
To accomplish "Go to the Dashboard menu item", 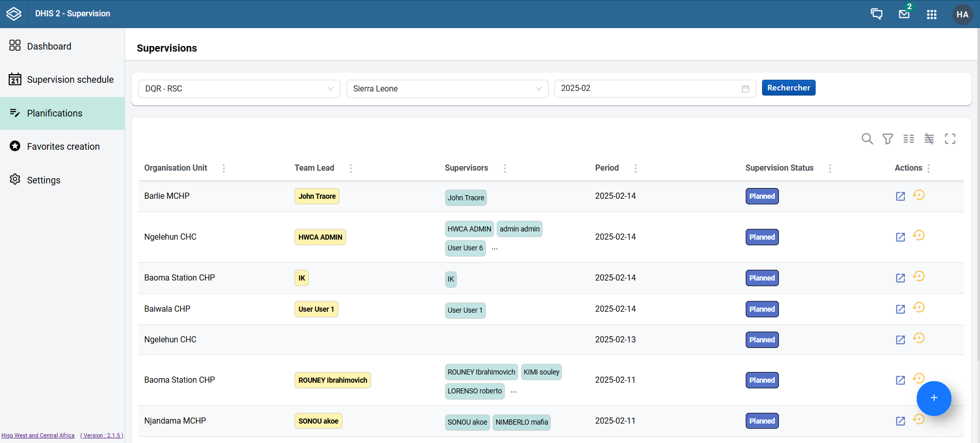I will pos(62,46).
